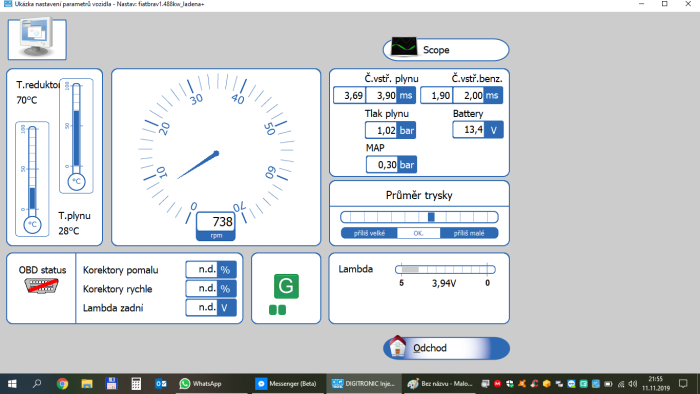Toggle the green G gas mode indicator
700x394 pixels.
[286, 286]
